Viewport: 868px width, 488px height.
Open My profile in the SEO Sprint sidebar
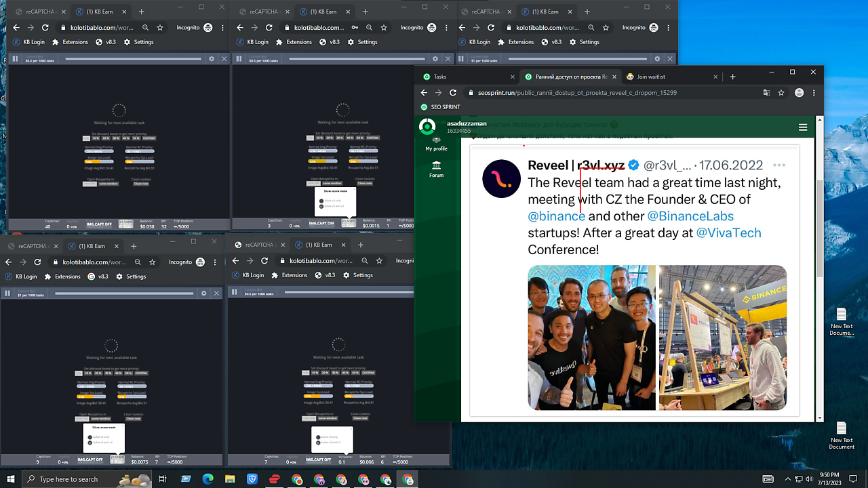[x=436, y=143]
